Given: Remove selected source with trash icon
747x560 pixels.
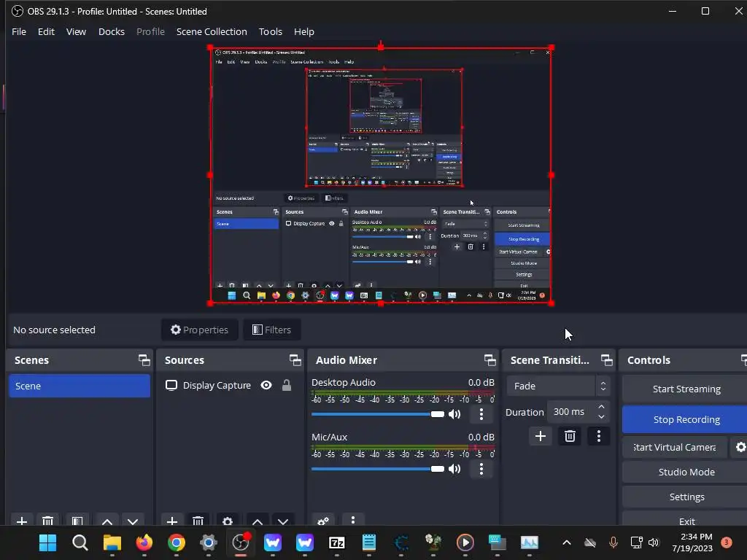Looking at the screenshot, I should (198, 521).
